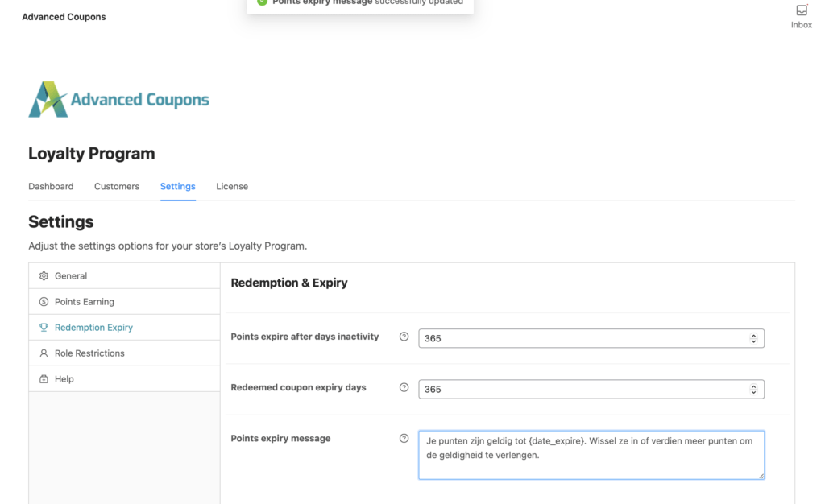The width and height of the screenshot is (825, 504).
Task: Click the gear icon beside General
Action: pos(44,276)
